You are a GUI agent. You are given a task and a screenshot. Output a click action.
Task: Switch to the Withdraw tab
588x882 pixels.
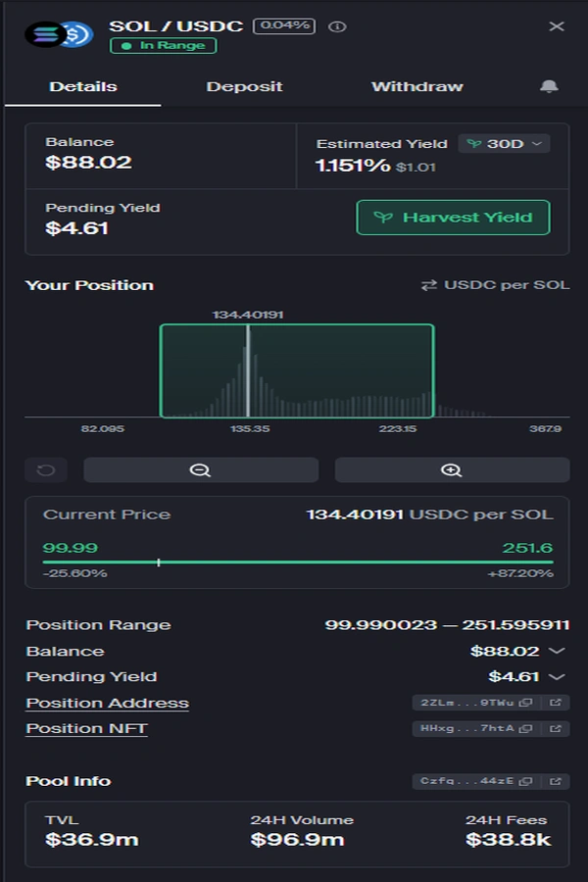point(416,86)
